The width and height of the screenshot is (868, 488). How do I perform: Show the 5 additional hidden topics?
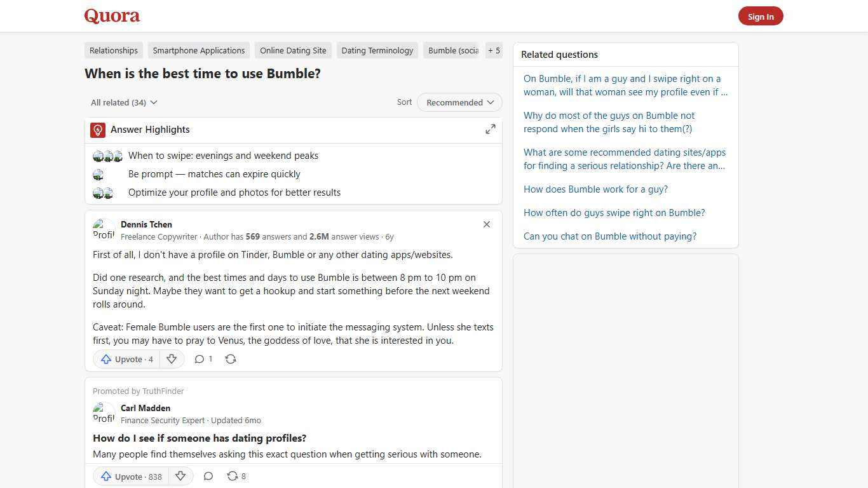coord(494,50)
